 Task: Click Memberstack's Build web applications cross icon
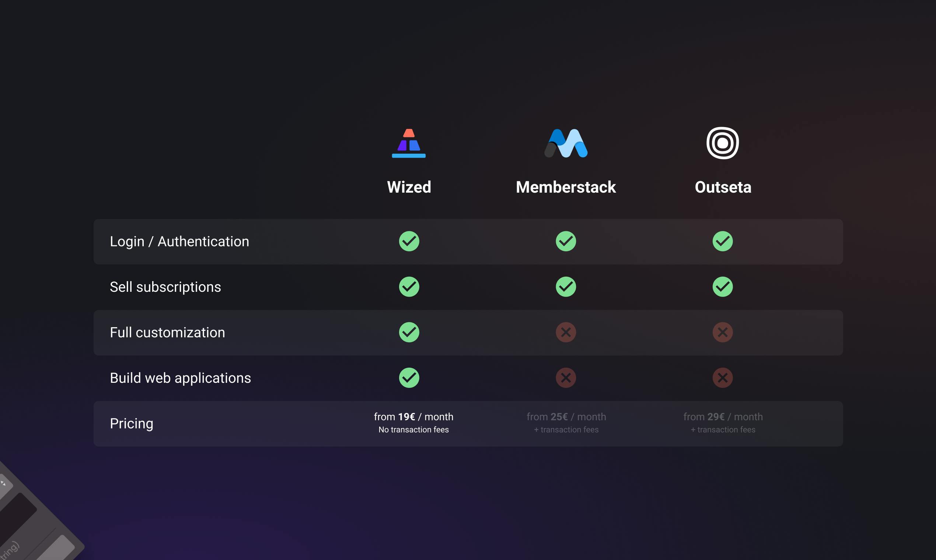pos(566,378)
